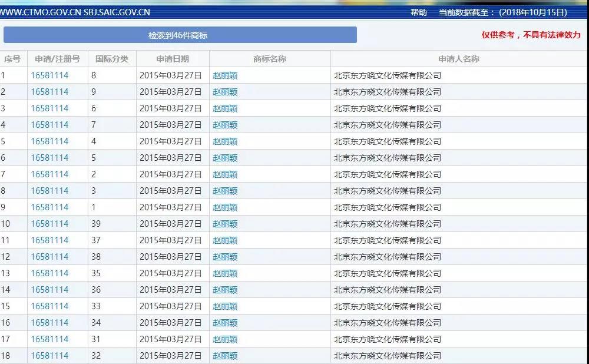The width and height of the screenshot is (589, 364).
Task: Click the 序号 column header
Action: (12, 58)
